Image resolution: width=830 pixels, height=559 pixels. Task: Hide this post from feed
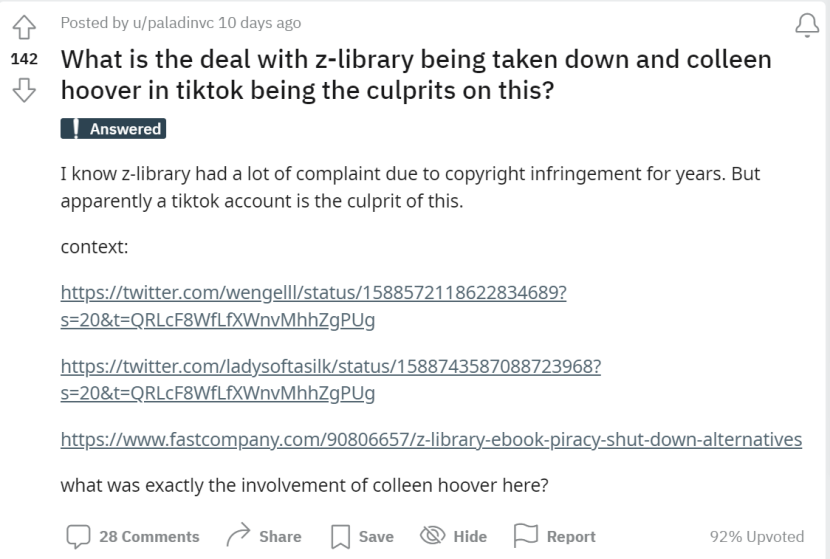(470, 537)
